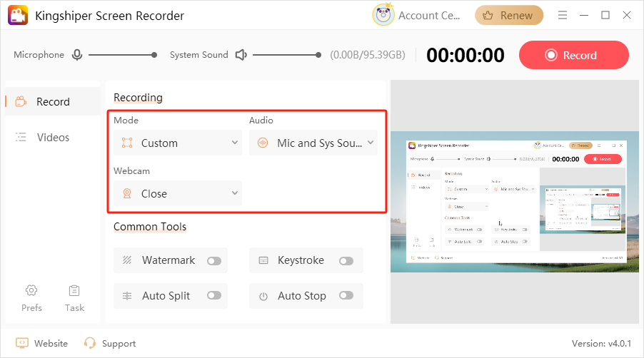Image resolution: width=644 pixels, height=358 pixels.
Task: Toggle the Keystroke switch
Action: click(x=346, y=261)
